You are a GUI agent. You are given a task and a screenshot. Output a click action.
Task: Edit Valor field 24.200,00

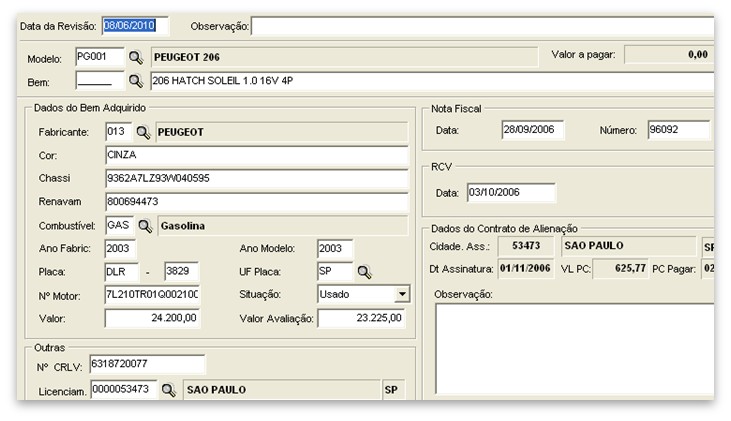click(152, 318)
